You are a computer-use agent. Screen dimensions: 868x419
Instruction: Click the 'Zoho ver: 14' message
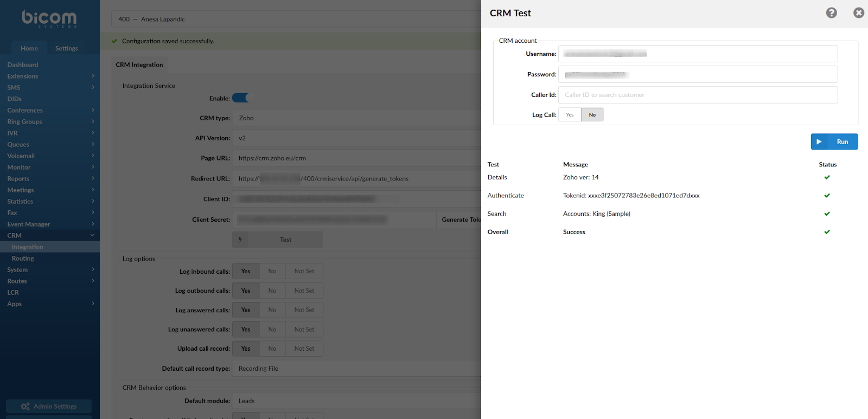(x=581, y=177)
